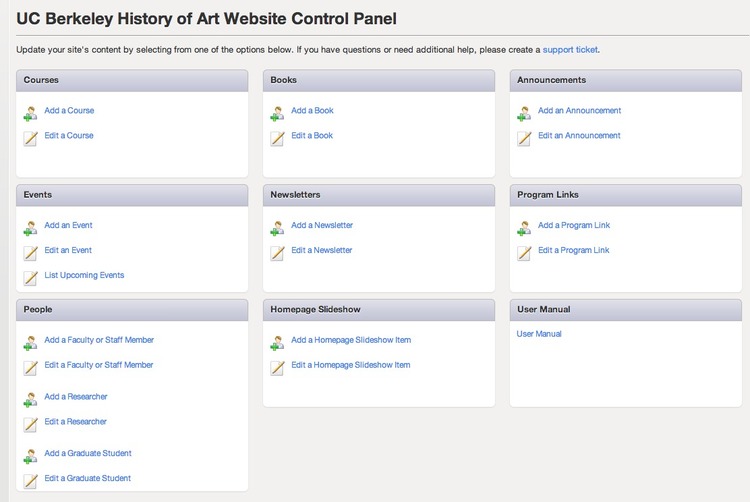Screen dimensions: 750x502
Task: Click the pencil icon beside Edit a Graduate Student
Action: [x=31, y=481]
